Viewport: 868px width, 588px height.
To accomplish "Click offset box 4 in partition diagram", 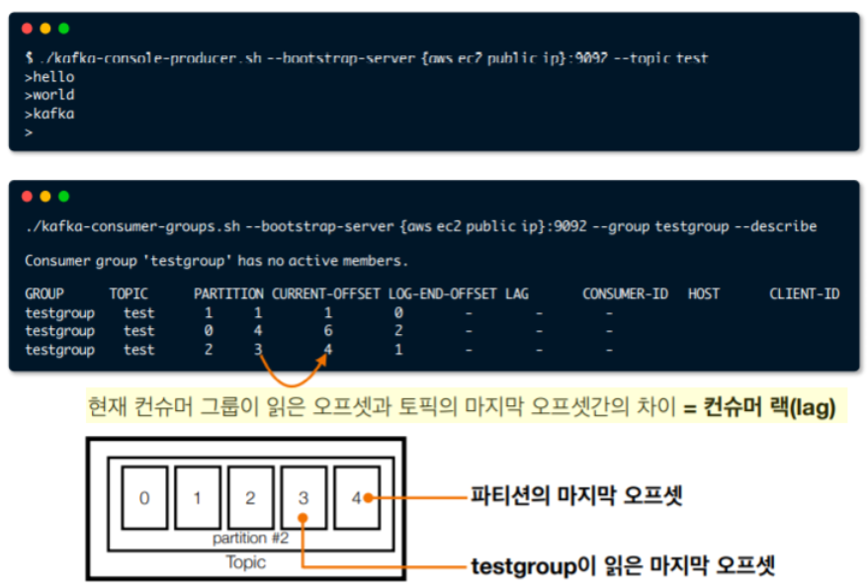I will pos(357,498).
